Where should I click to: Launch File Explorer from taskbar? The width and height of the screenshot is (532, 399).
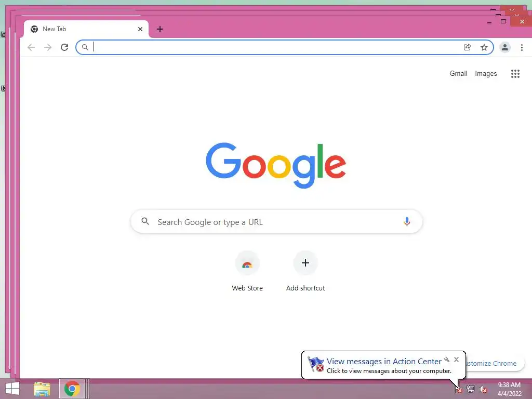[x=42, y=389]
